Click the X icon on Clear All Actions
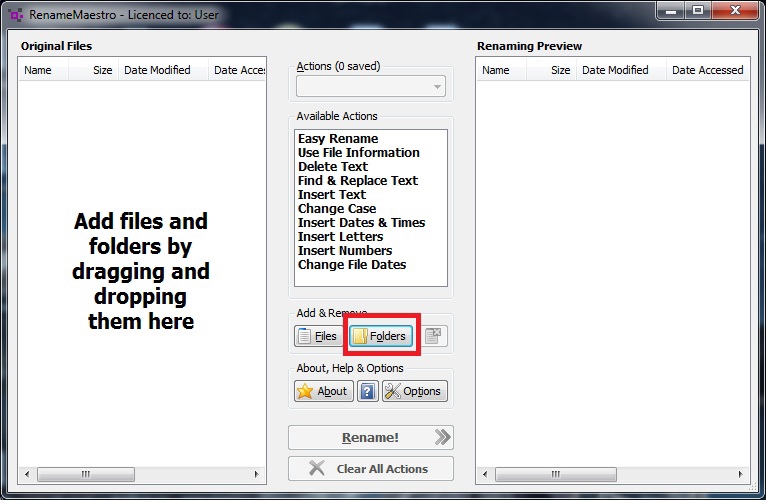 tap(317, 468)
